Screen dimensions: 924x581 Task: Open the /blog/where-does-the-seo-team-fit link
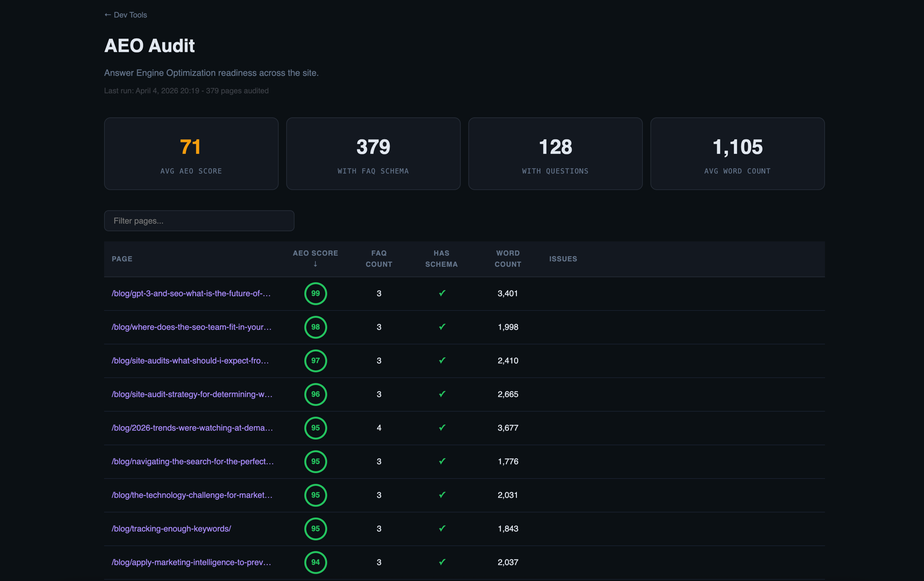[191, 327]
